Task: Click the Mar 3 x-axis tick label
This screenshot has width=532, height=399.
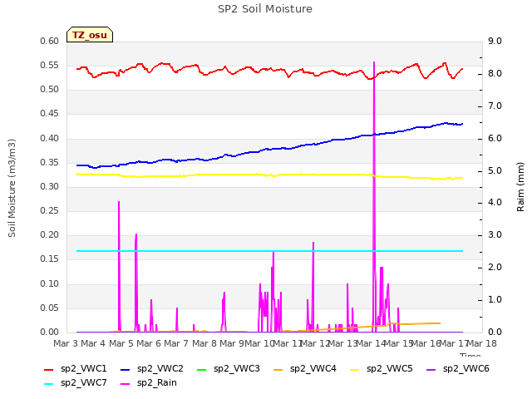Action: (x=66, y=343)
